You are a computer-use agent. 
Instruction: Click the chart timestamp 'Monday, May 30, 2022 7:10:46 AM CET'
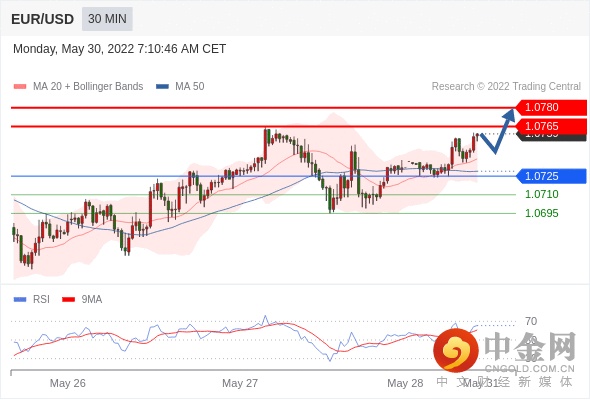coord(119,49)
